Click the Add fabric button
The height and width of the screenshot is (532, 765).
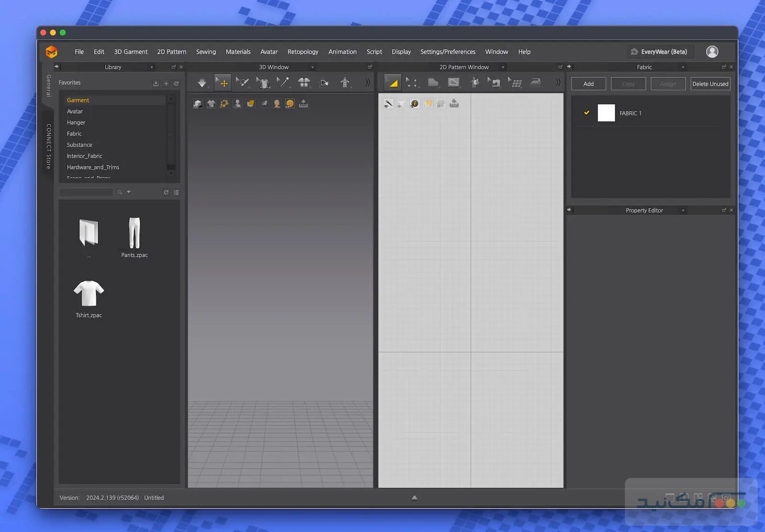click(588, 84)
